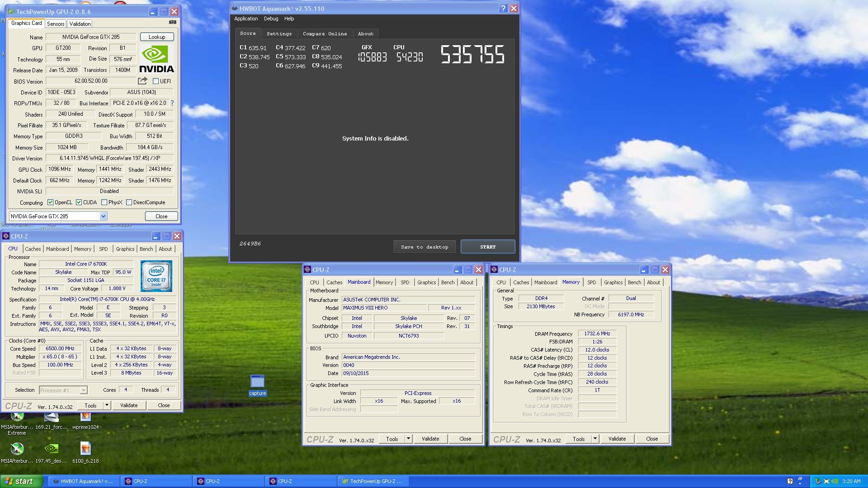868x488 pixels.
Task: Open the Caches tab in CPU-Z CPU window
Action: click(x=33, y=249)
